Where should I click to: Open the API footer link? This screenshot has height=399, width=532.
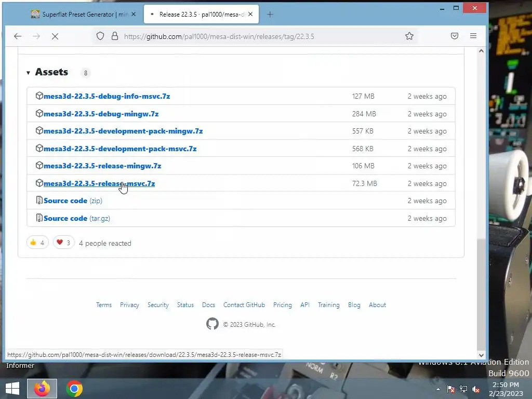click(x=304, y=304)
